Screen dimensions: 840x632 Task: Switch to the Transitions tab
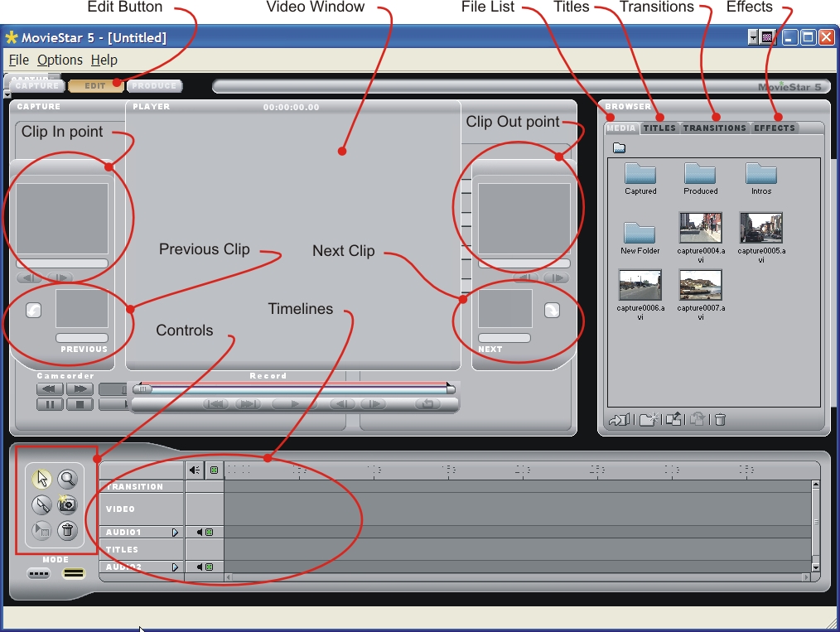715,128
